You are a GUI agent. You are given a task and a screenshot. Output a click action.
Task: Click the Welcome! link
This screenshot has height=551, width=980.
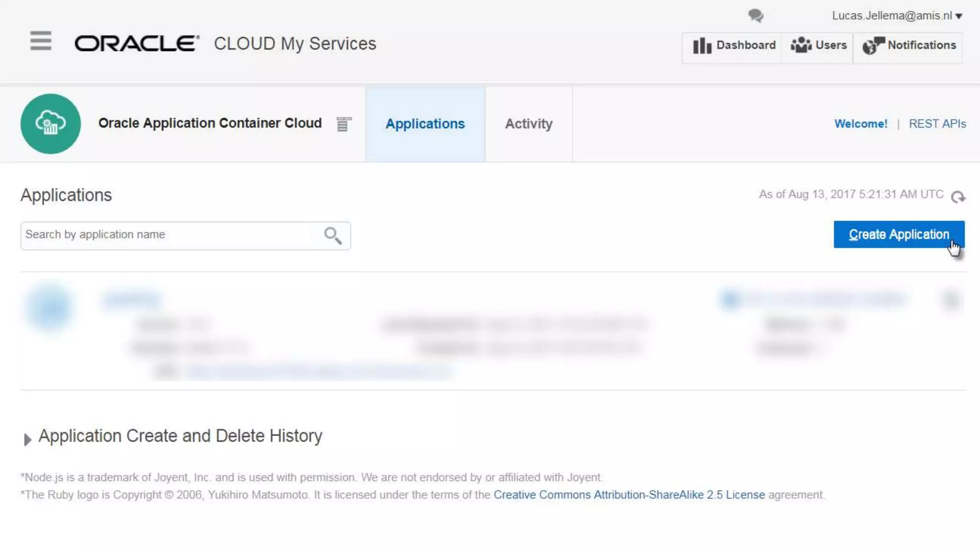click(860, 124)
